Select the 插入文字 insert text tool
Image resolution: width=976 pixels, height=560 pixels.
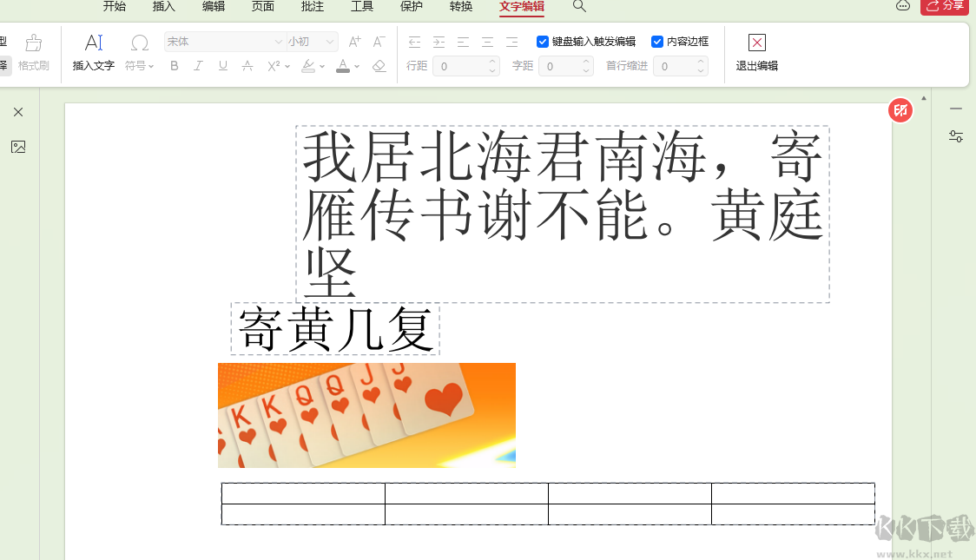pos(93,52)
